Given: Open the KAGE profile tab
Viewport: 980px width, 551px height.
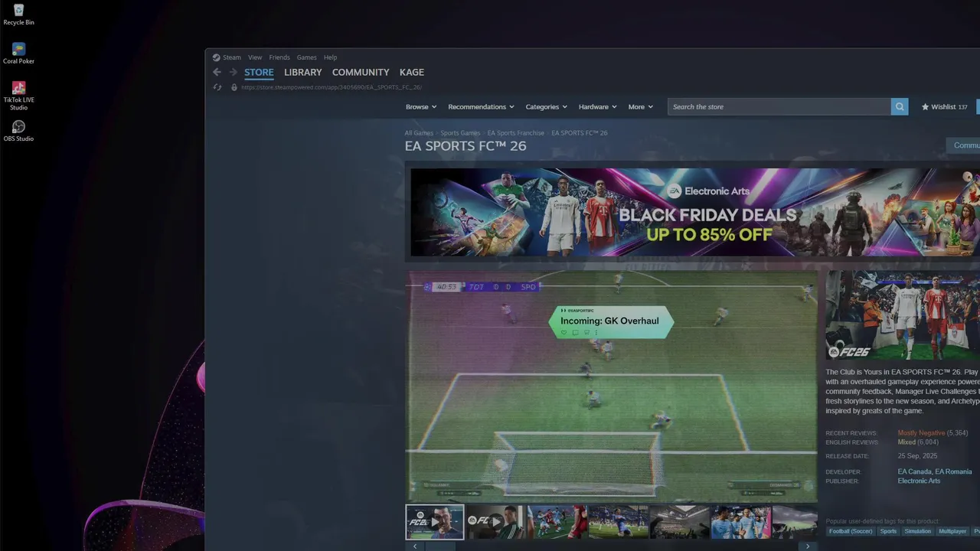Looking at the screenshot, I should pos(412,72).
